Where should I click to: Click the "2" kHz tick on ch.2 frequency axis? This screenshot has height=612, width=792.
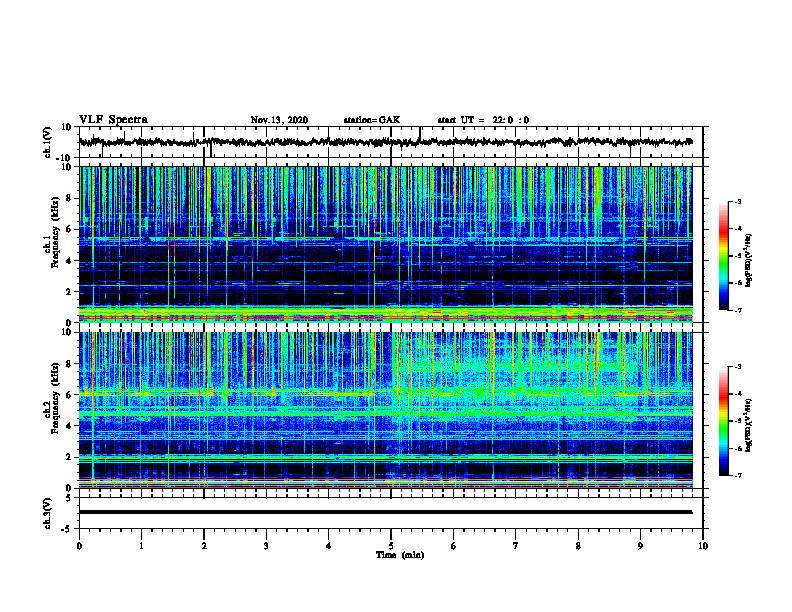69,457
